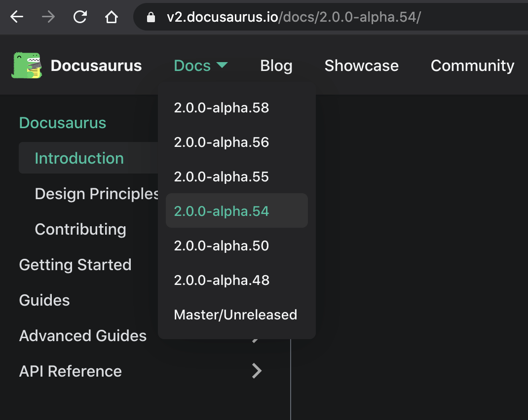
Task: Go to the Design Principles page
Action: pyautogui.click(x=96, y=193)
